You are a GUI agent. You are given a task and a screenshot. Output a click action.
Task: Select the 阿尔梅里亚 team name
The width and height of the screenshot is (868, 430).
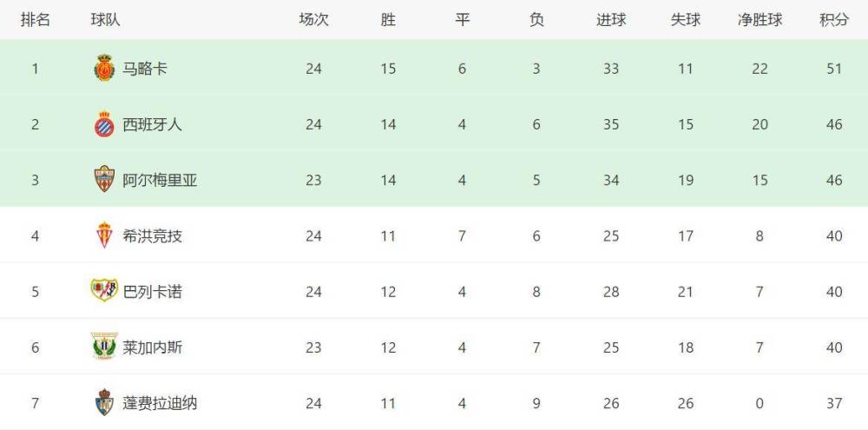(x=160, y=181)
